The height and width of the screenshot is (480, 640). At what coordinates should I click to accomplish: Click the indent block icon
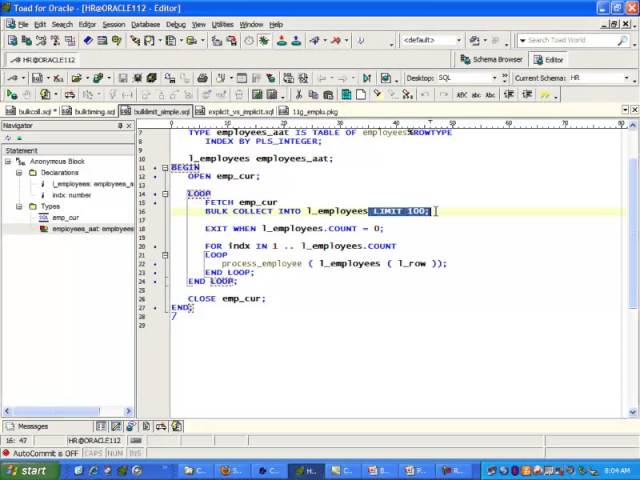coord(509,95)
